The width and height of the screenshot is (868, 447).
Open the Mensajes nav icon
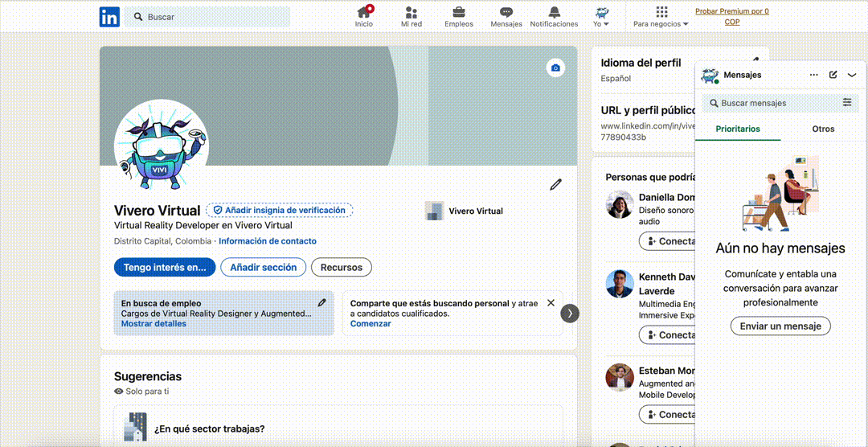(506, 17)
